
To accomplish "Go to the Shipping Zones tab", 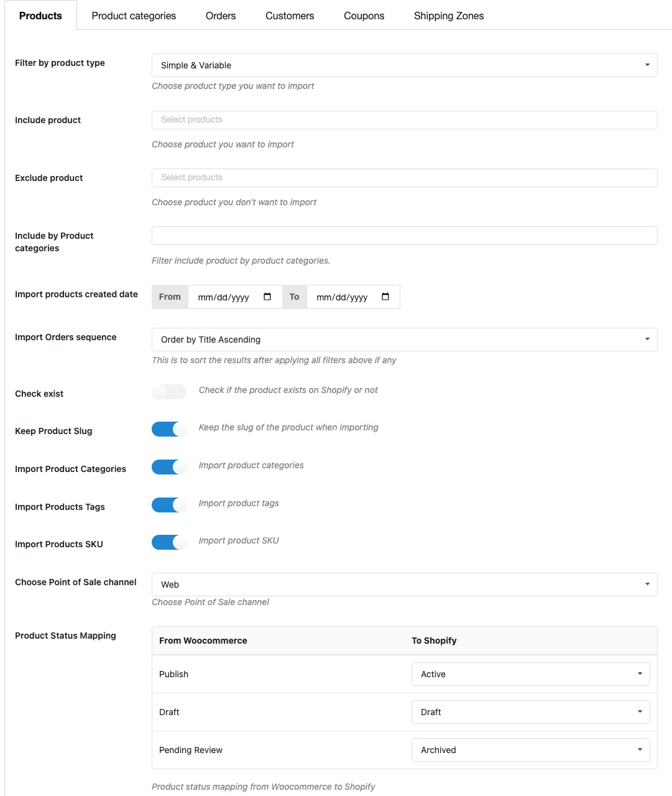I will [x=449, y=16].
